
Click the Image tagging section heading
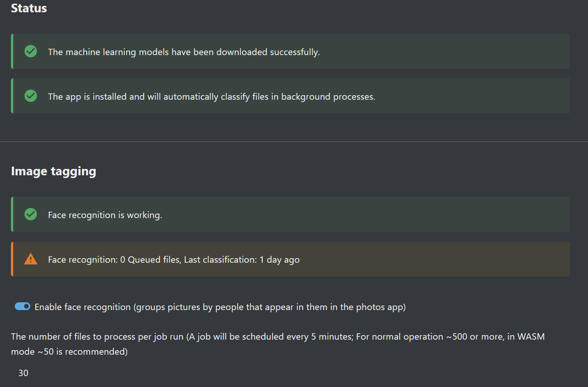pyautogui.click(x=53, y=171)
